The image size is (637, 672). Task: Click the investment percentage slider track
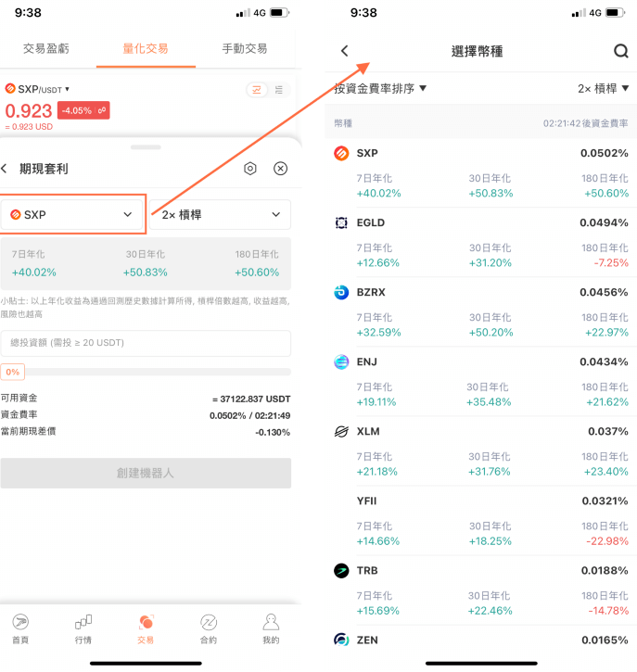click(158, 372)
